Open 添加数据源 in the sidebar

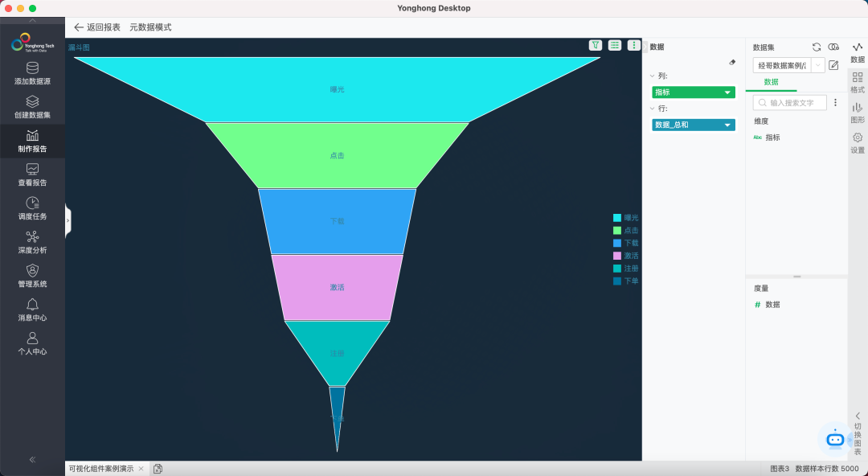point(32,73)
